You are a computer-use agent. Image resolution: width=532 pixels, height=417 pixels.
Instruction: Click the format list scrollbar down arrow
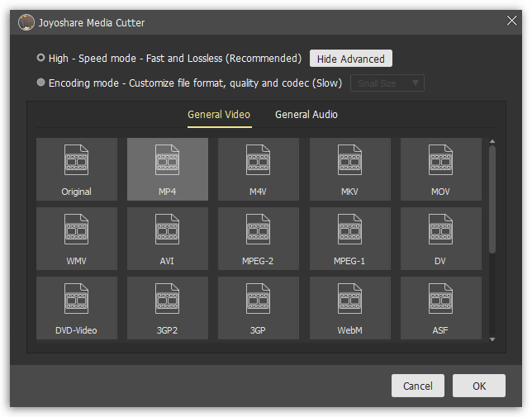coord(492,339)
